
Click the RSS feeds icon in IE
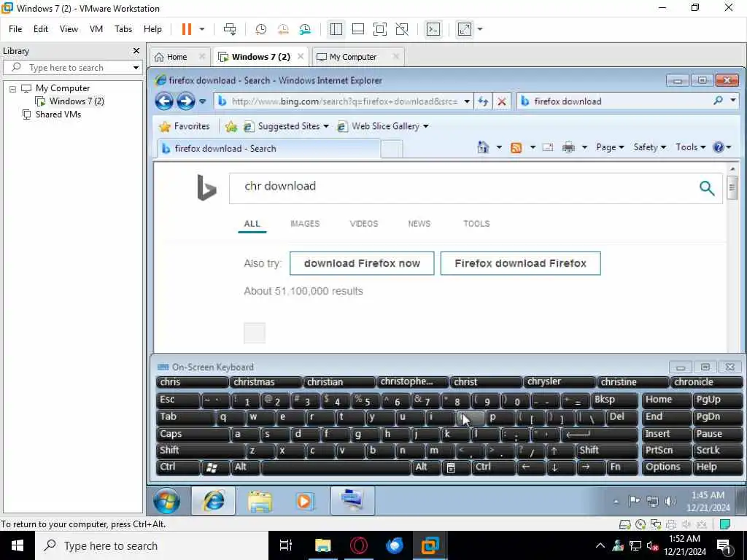click(516, 147)
